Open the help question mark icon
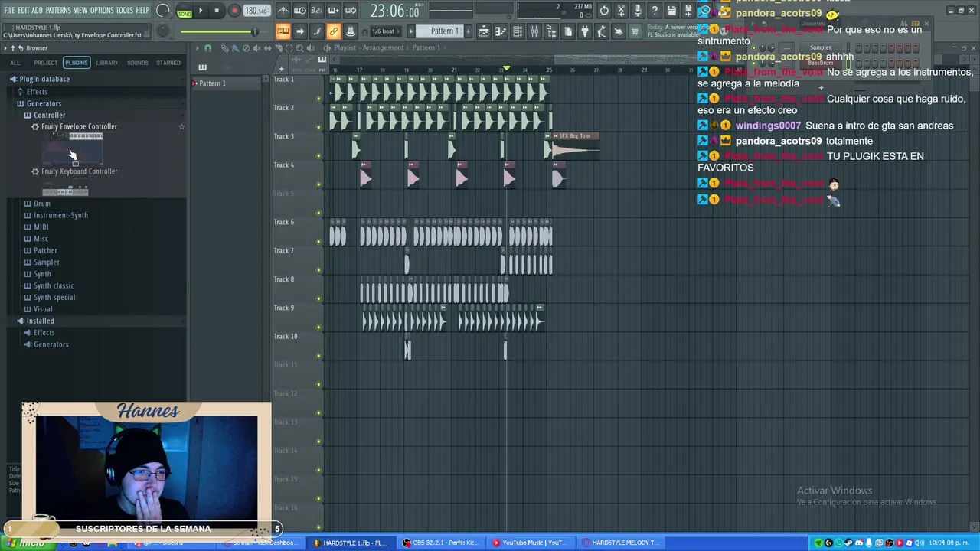 (x=655, y=11)
